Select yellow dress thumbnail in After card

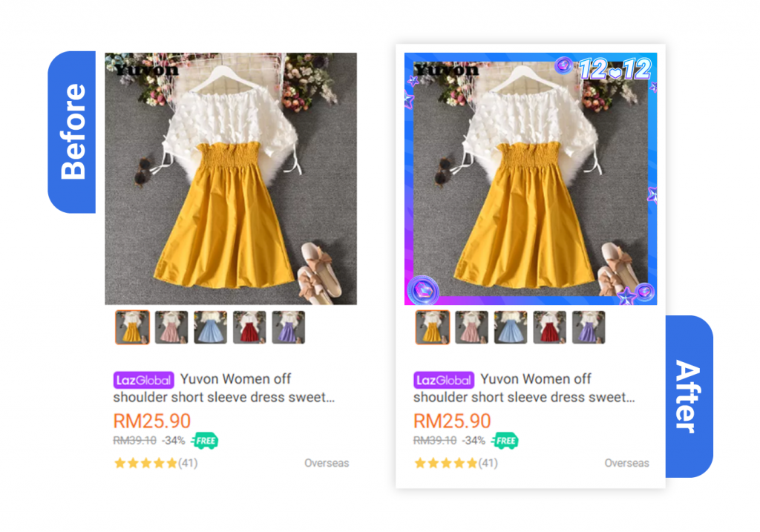pos(433,327)
